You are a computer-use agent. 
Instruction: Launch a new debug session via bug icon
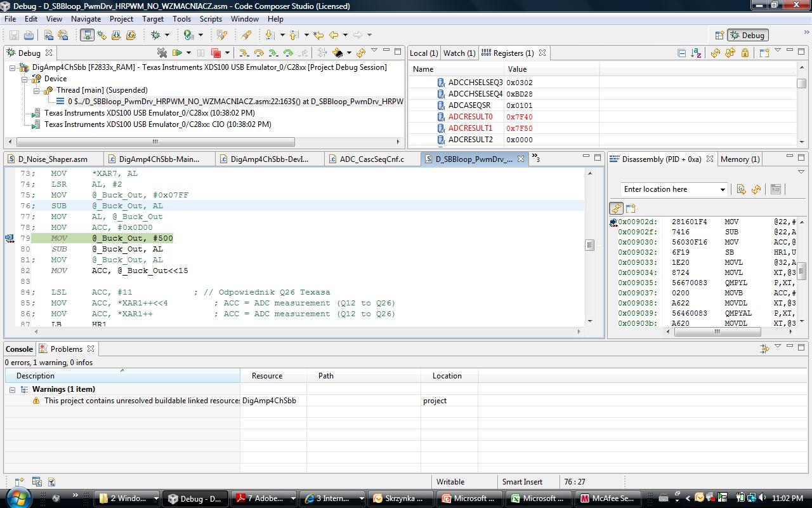(x=154, y=35)
